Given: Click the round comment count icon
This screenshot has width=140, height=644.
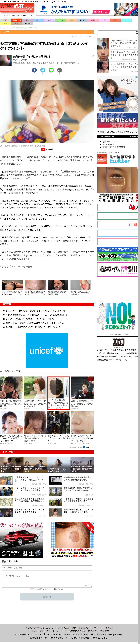Looking at the screenshot, I should pos(59,70).
